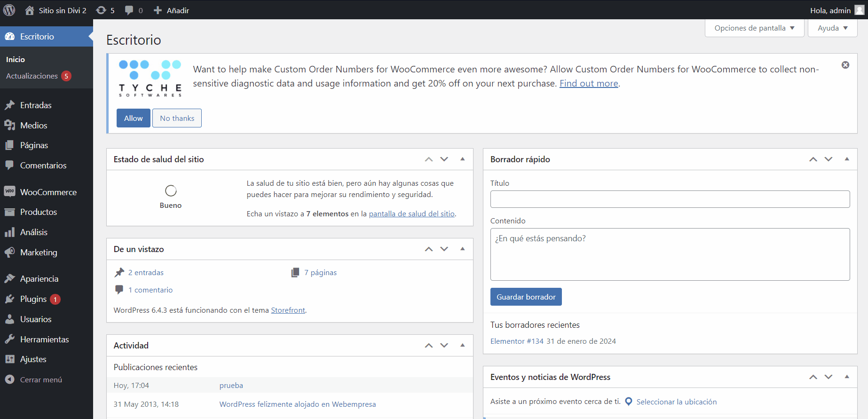
Task: Expand the Ayuda dropdown
Action: 832,28
